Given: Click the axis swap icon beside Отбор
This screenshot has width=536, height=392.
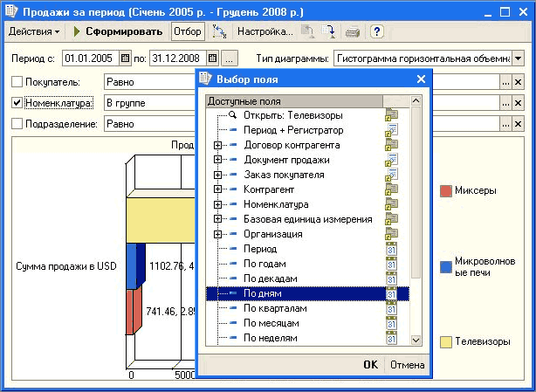Looking at the screenshot, I should [x=219, y=31].
